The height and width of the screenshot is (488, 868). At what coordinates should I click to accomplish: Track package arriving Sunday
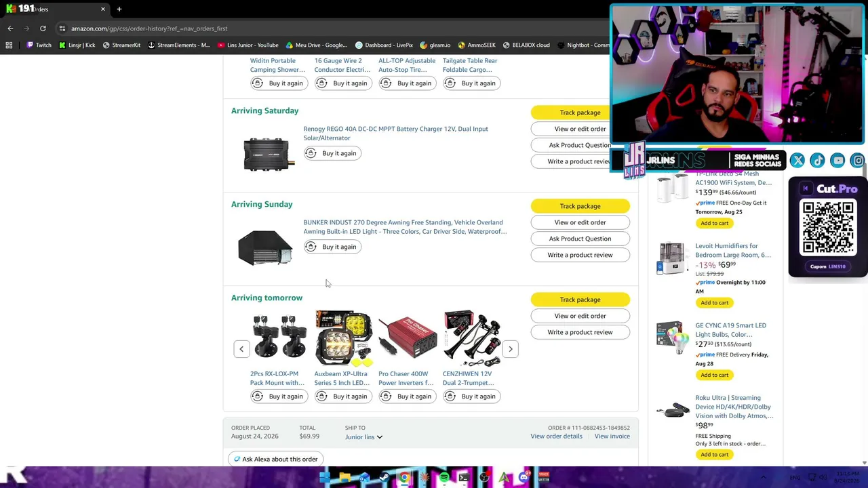580,206
